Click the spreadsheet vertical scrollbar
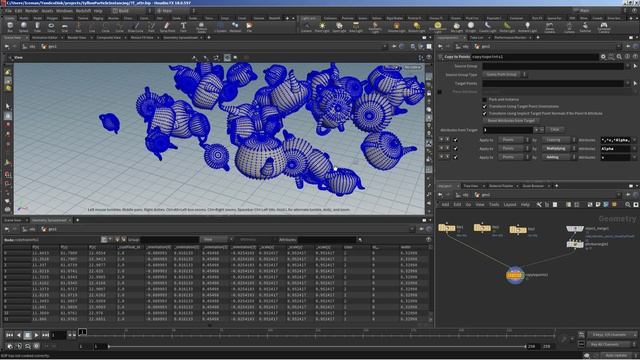Viewport: 640px width, 360px height. click(x=431, y=284)
